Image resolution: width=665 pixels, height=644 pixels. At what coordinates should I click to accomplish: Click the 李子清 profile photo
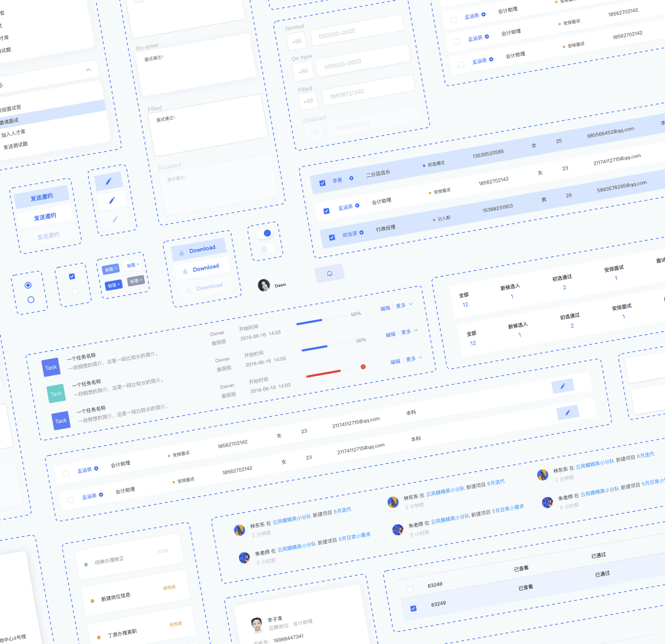tap(256, 624)
